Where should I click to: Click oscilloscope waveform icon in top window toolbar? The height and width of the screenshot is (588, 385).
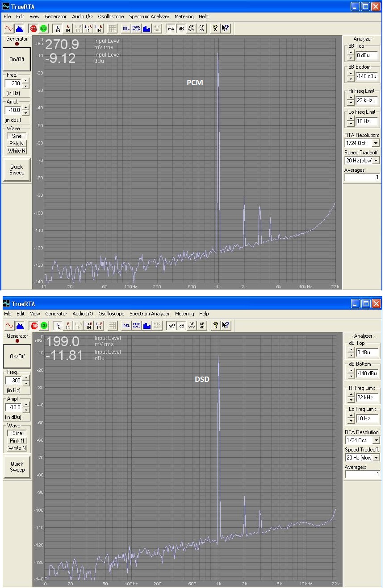8,28
